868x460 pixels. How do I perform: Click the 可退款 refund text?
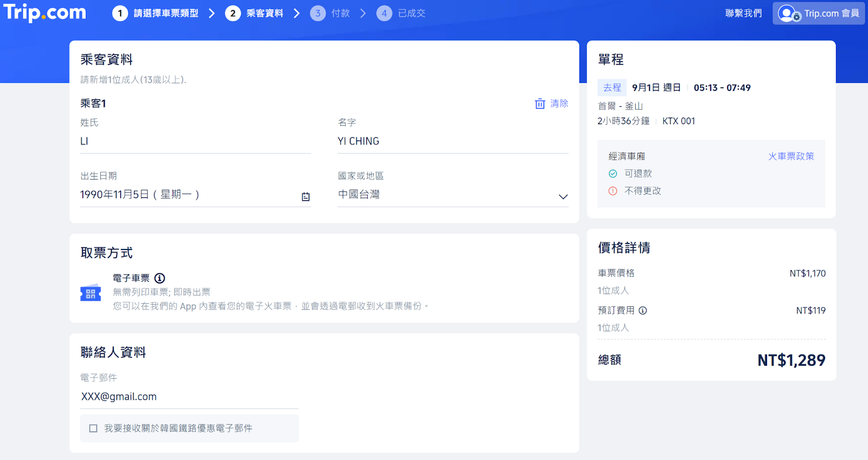tap(638, 174)
